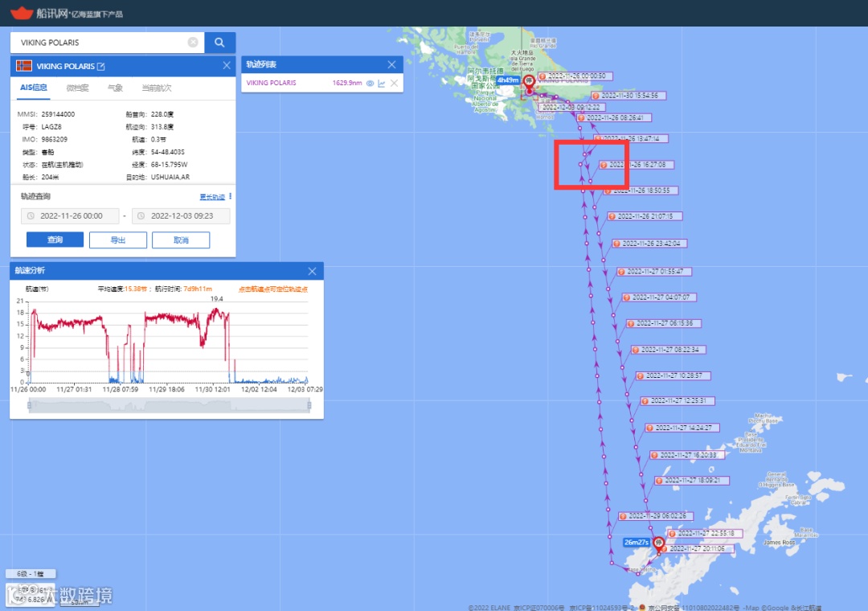868x611 pixels.
Task: Click the 4h49m stop duration badge near Ushuaia
Action: tap(508, 80)
